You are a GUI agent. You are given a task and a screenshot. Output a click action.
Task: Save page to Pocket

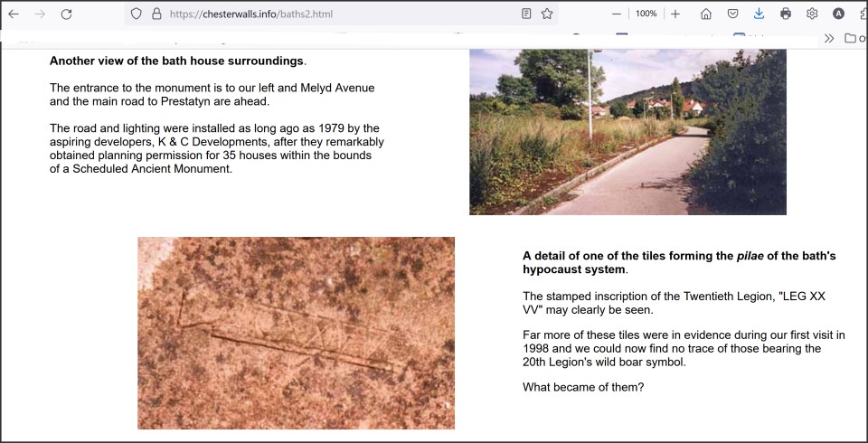tap(733, 14)
